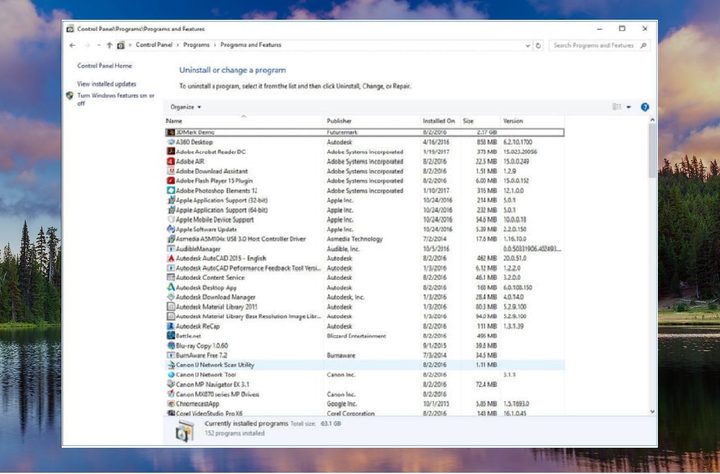This screenshot has width=720, height=474.
Task: Select Corel VideoStudio Pro X6
Action: click(365, 413)
